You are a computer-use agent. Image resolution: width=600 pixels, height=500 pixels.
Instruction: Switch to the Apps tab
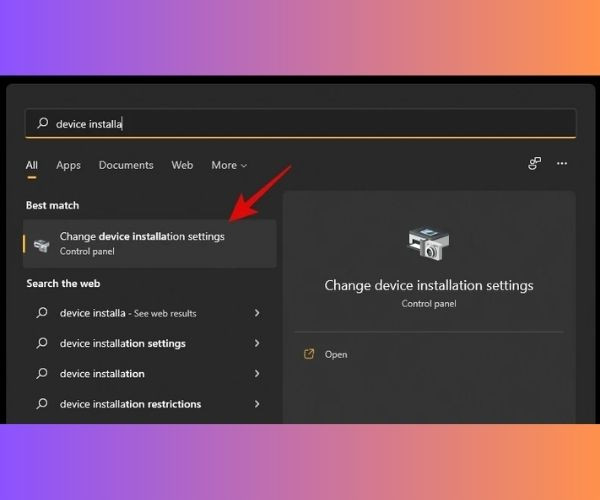tap(68, 165)
